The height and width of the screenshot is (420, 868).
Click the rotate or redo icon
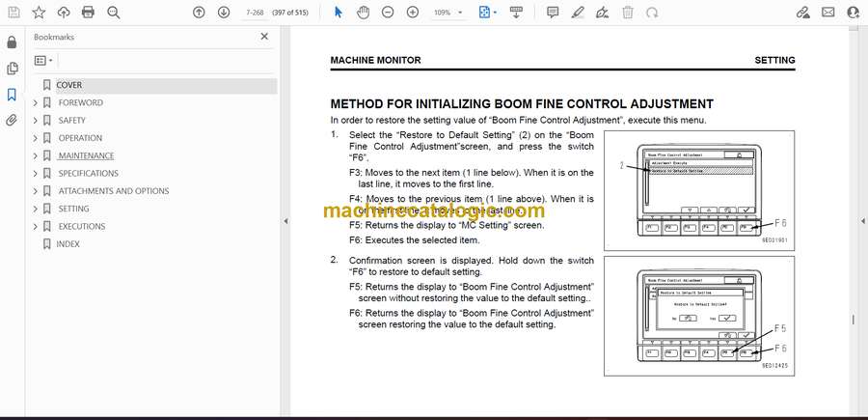pos(653,13)
